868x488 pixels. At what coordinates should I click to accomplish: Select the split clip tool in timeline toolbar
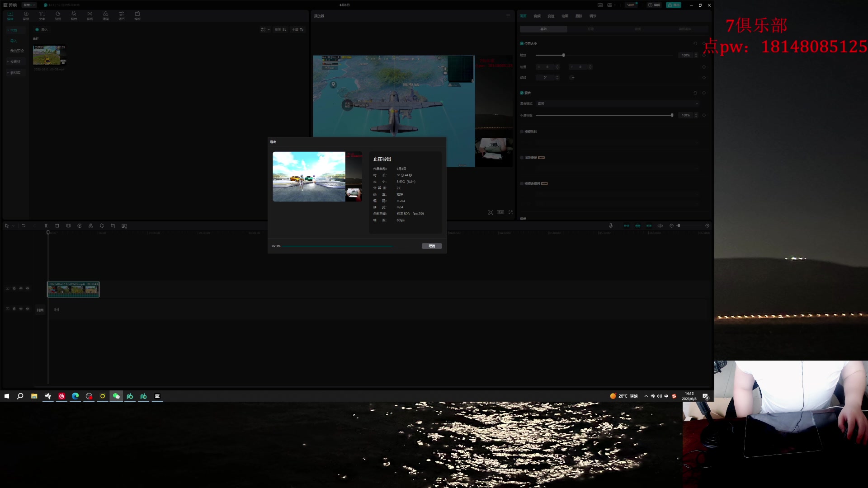pyautogui.click(x=46, y=225)
